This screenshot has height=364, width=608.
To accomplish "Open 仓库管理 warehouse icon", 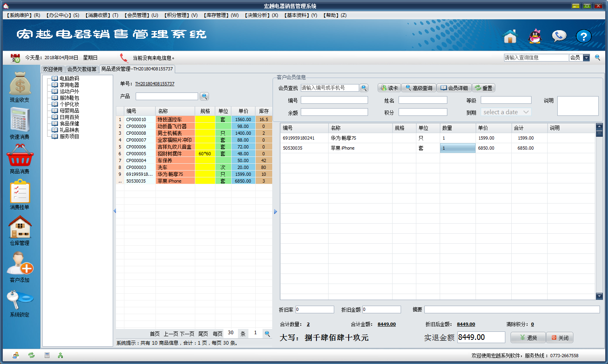I will pyautogui.click(x=20, y=227).
